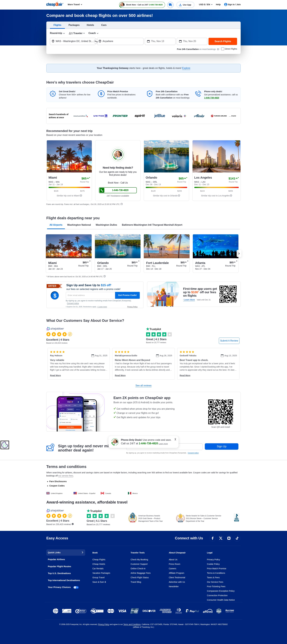
Task: Show info about similar trip cost to Orlando
Action: (x=179, y=195)
